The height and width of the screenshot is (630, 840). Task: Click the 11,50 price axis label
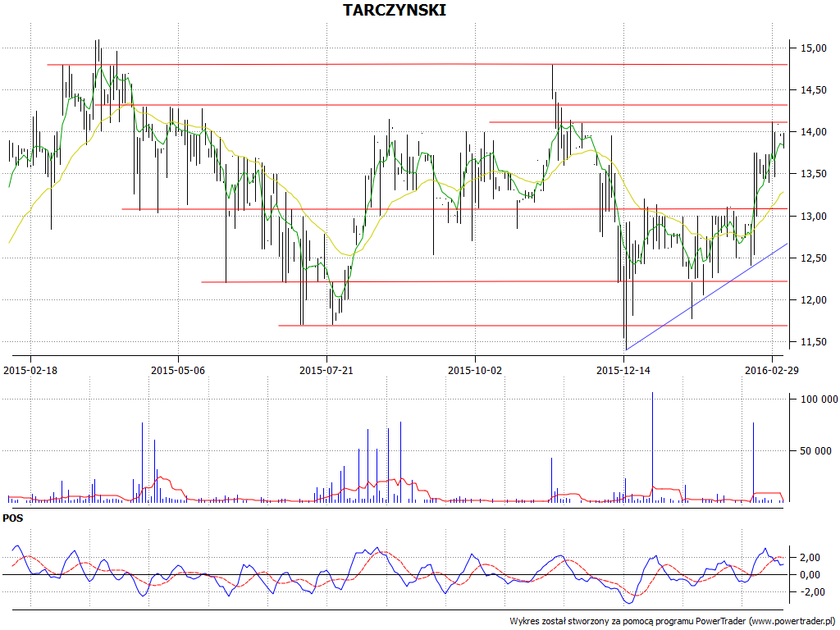(813, 342)
